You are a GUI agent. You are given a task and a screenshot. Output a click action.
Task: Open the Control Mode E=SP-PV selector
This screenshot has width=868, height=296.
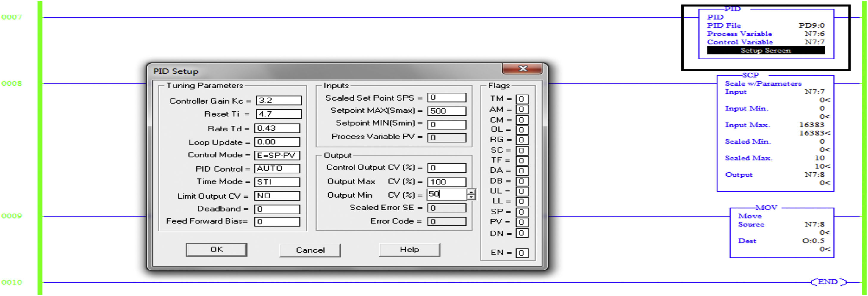click(277, 155)
